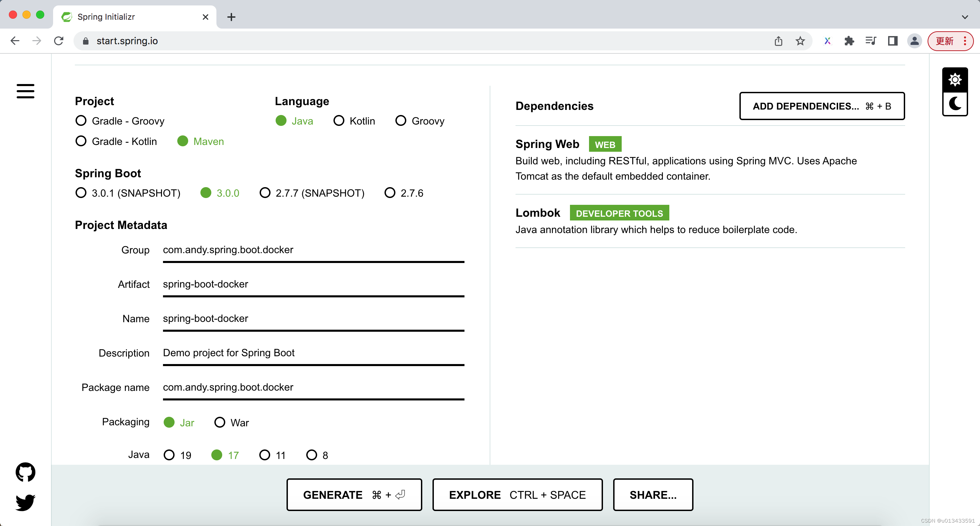
Task: Click the Project Metadata heading
Action: [121, 225]
